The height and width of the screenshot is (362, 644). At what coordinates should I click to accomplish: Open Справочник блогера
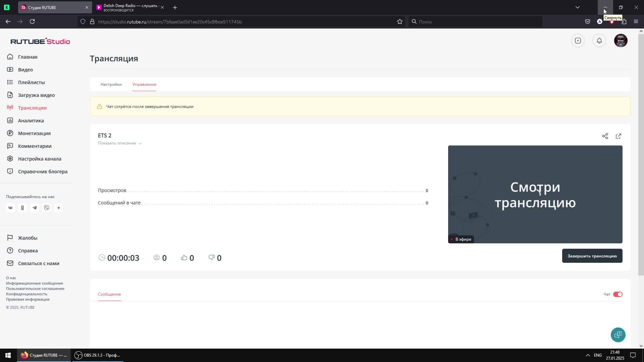coord(37,172)
